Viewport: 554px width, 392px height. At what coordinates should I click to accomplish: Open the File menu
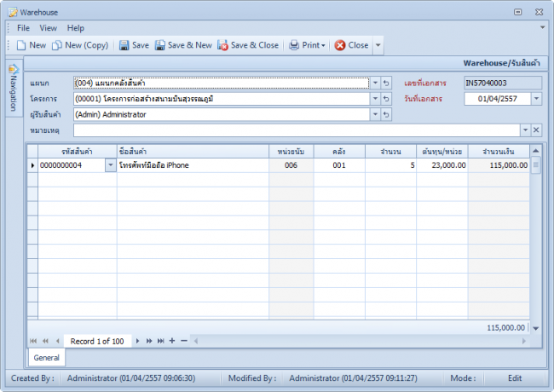pos(23,28)
